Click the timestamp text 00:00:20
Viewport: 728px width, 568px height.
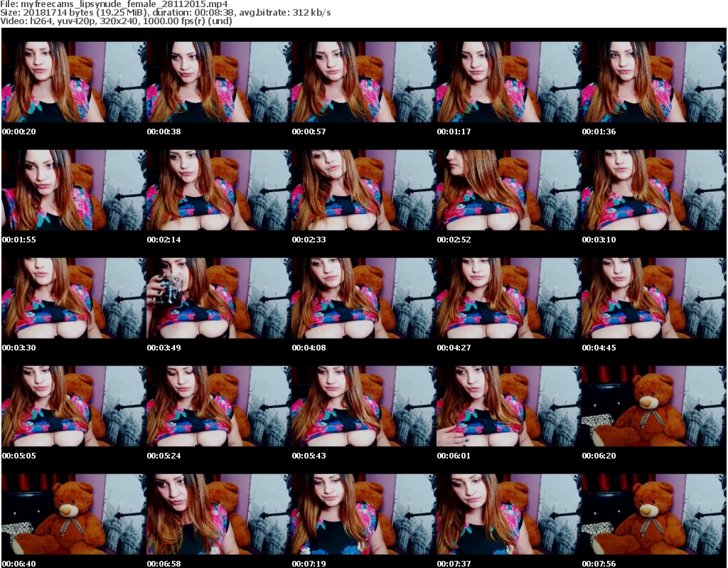pos(19,132)
